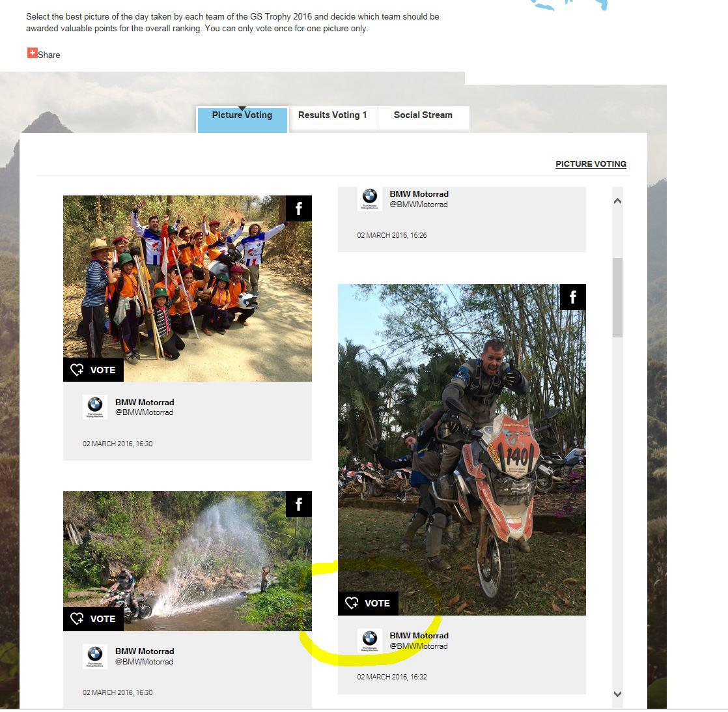
Task: Click the PICTURE VOTING heading link
Action: point(591,164)
